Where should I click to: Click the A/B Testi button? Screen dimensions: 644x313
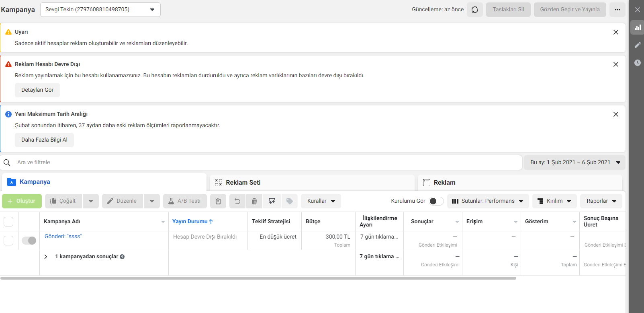pyautogui.click(x=185, y=201)
